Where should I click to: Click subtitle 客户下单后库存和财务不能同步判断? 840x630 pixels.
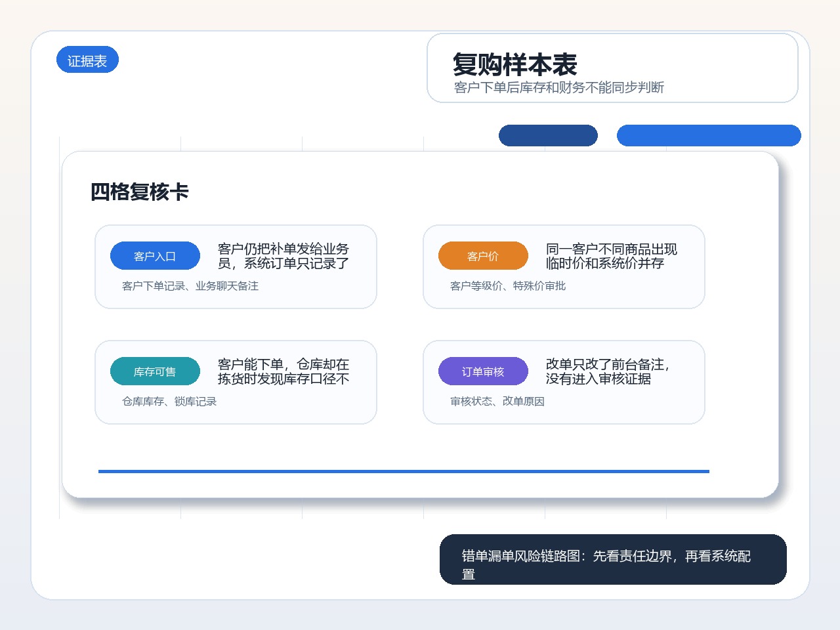(x=558, y=87)
